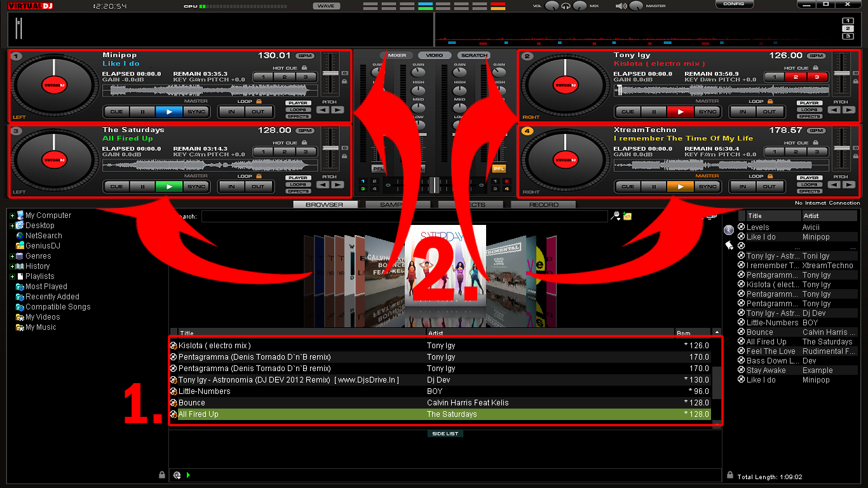Select waveform view 2 at top right
The height and width of the screenshot is (488, 868).
[x=847, y=29]
